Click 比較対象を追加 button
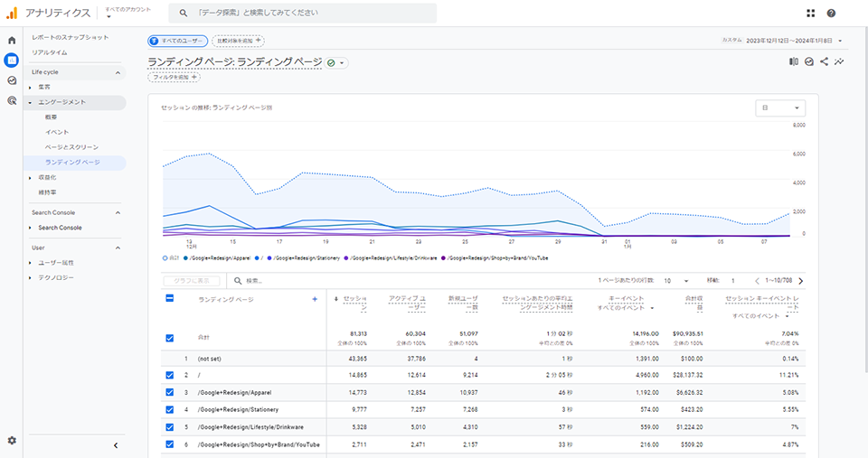Screen dimensions: 868x458 (238, 41)
